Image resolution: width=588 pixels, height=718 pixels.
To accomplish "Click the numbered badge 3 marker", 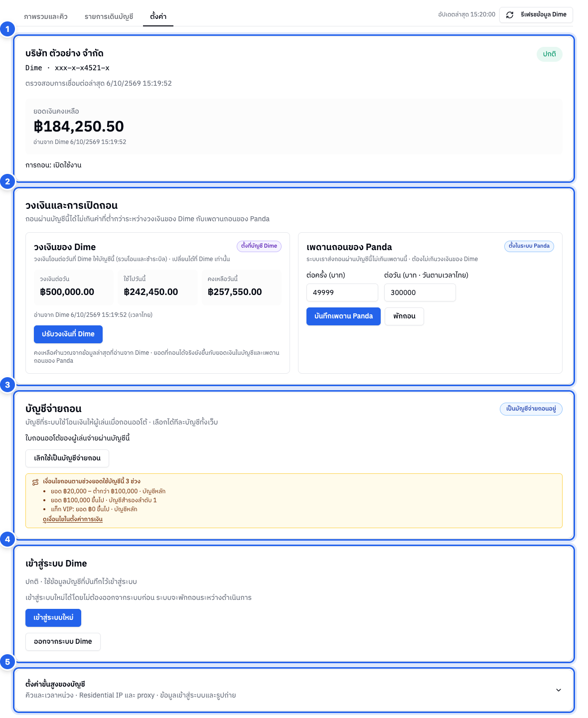I will coord(7,385).
